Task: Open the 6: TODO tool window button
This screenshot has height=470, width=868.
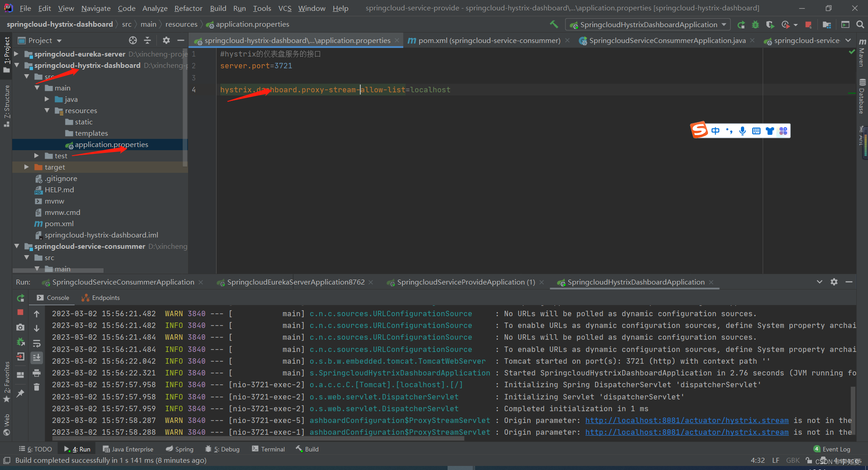Action: (x=35, y=449)
